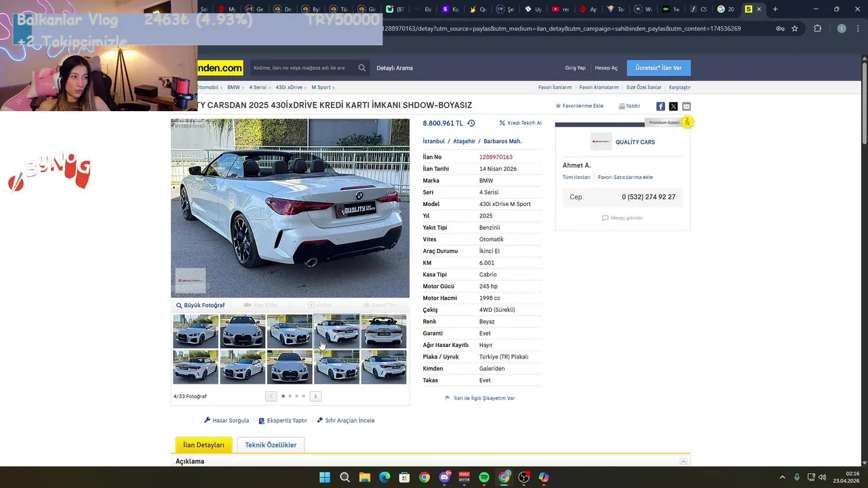868x488 pixels.
Task: Open OBS Studio from the taskbar
Action: pyautogui.click(x=524, y=477)
